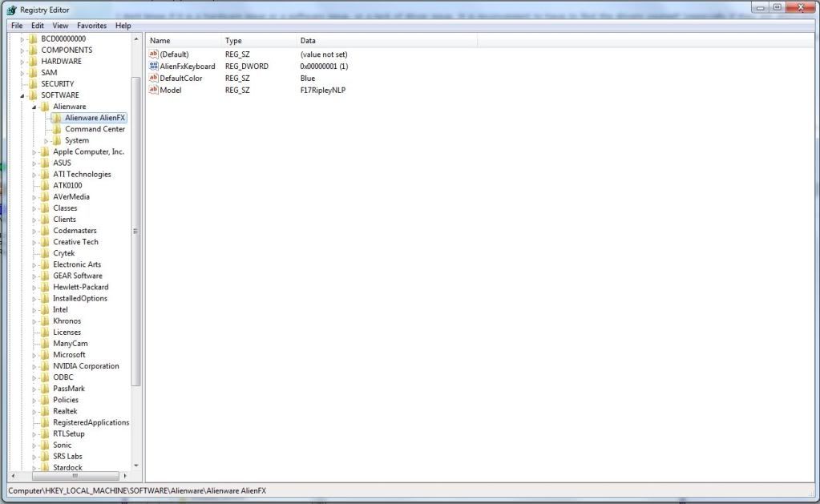Expand the Policies key
820x504 pixels.
pyautogui.click(x=34, y=401)
